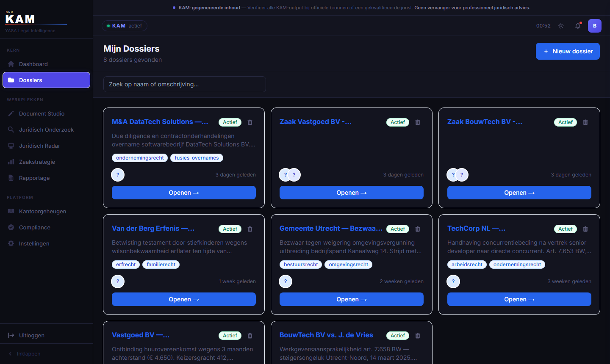Go to Juridisch Onderzoek
The image size is (610, 364).
[46, 130]
